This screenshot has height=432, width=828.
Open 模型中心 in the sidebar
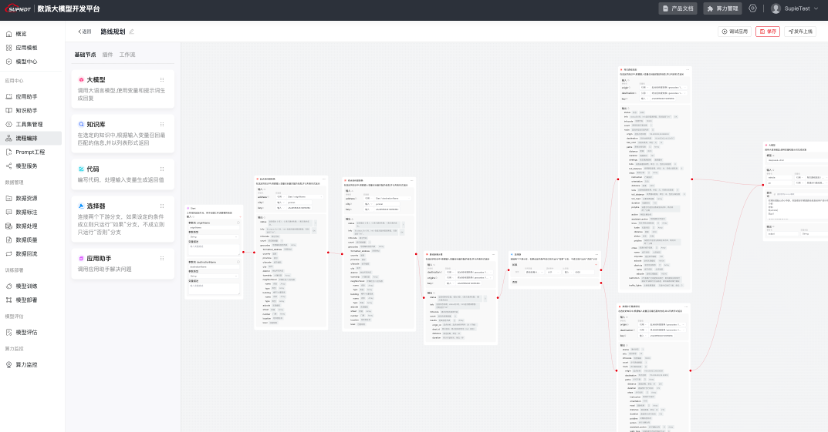pyautogui.click(x=26, y=62)
